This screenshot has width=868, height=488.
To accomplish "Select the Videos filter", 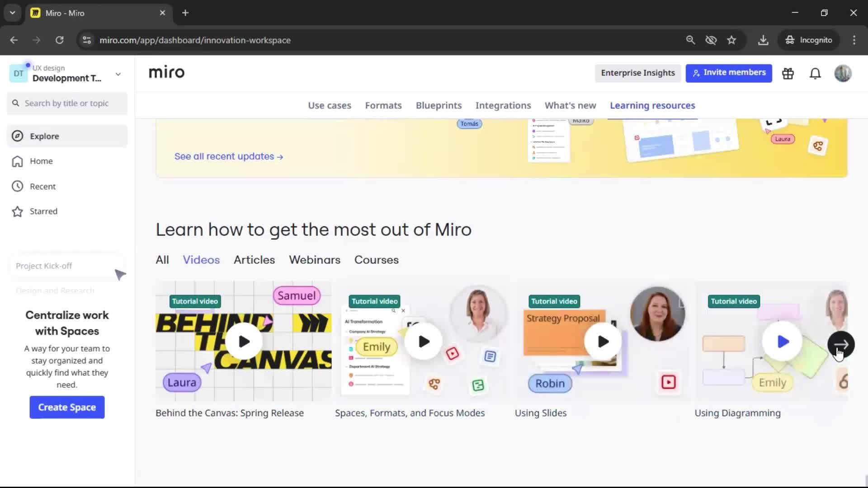I will pyautogui.click(x=201, y=260).
